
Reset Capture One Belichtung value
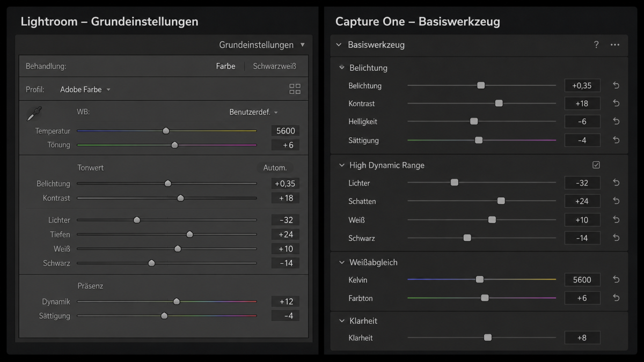[616, 86]
